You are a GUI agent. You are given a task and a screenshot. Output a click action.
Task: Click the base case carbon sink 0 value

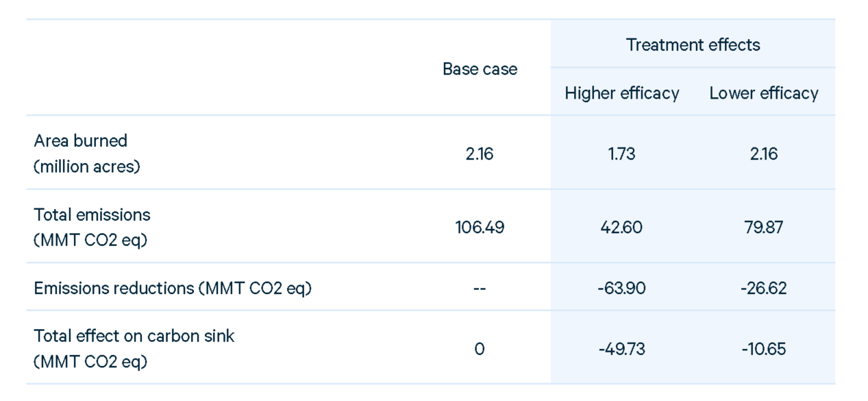click(x=480, y=350)
